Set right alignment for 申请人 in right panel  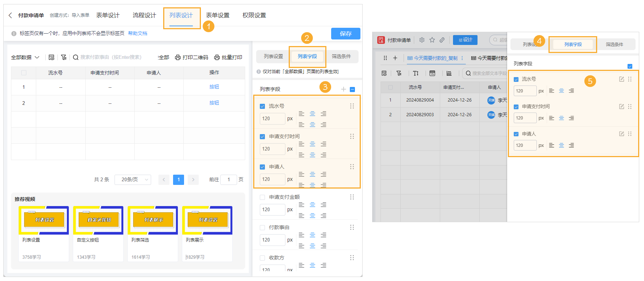click(571, 145)
